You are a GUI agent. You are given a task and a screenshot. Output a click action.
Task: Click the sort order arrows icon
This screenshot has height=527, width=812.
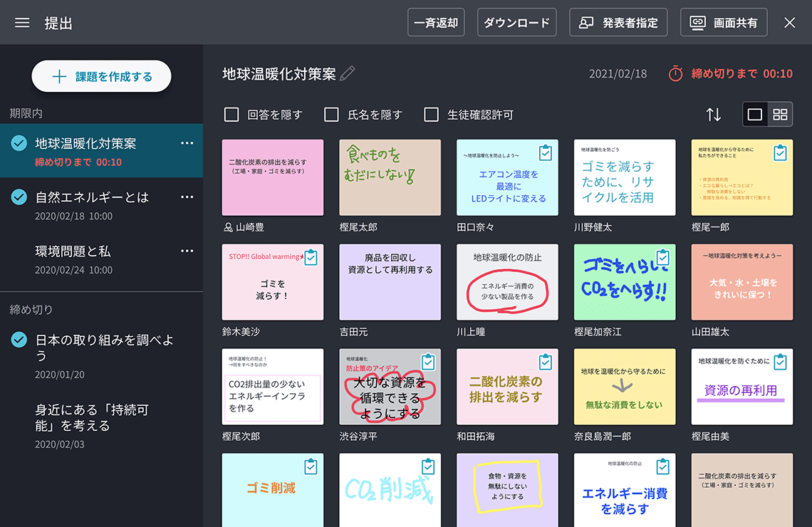713,115
